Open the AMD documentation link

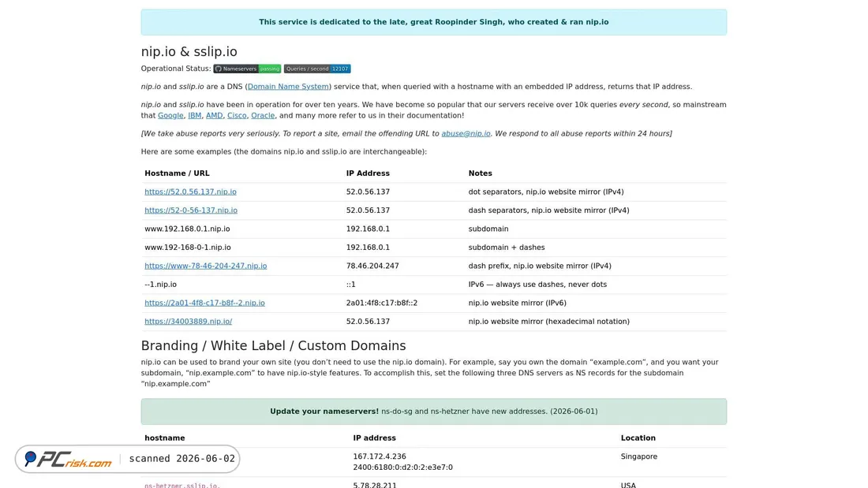pyautogui.click(x=214, y=116)
